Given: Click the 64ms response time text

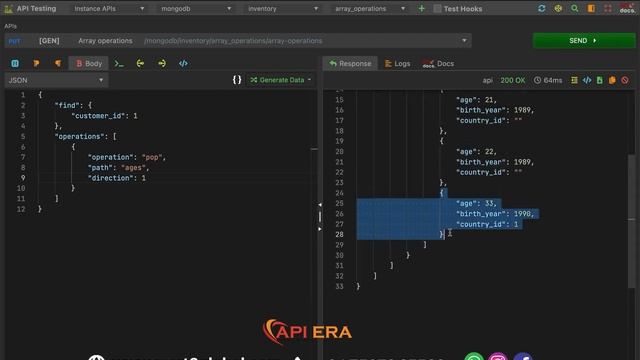Looking at the screenshot, I should point(553,80).
